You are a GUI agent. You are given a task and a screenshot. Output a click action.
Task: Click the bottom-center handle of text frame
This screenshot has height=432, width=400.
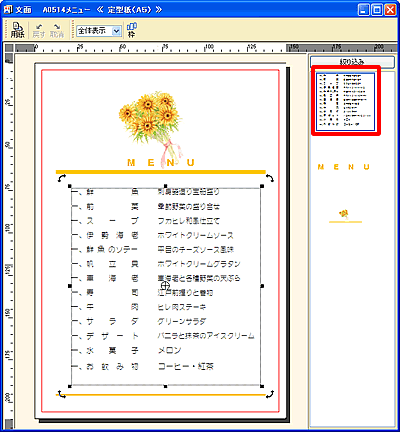(x=166, y=386)
